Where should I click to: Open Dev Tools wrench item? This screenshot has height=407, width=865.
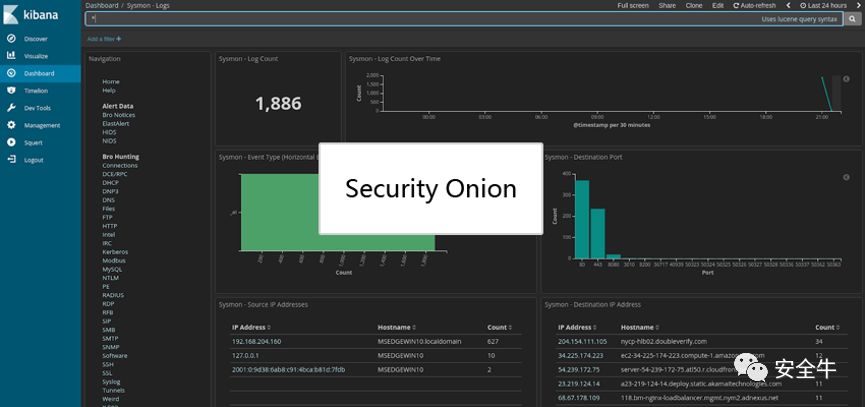tap(37, 108)
